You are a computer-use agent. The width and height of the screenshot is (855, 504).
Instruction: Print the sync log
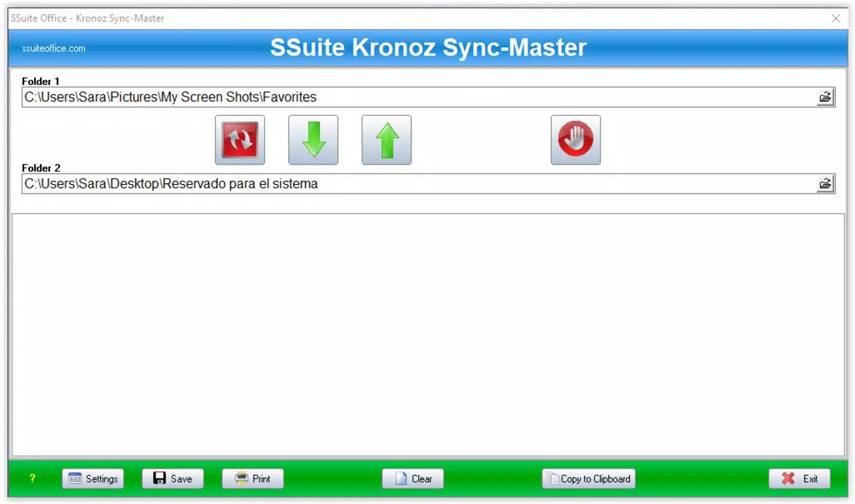coord(253,479)
